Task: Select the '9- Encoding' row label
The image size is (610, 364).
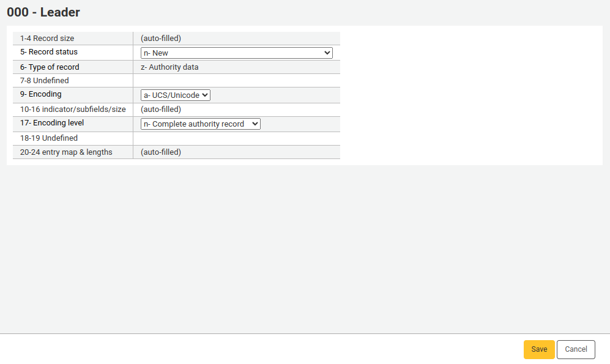Action: (42, 94)
